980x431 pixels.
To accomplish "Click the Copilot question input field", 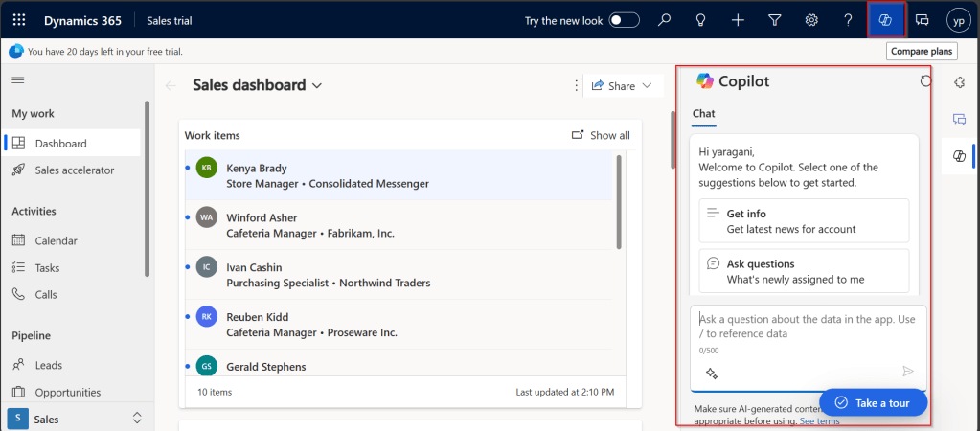I will point(807,327).
